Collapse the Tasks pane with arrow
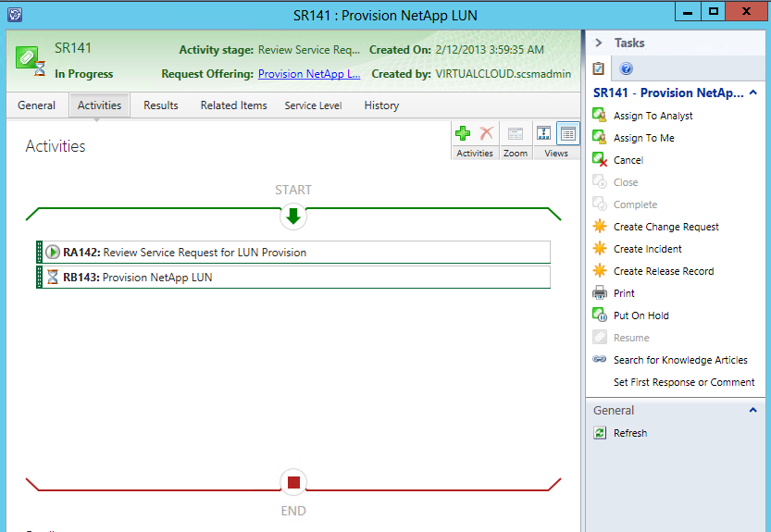This screenshot has height=532, width=771. (x=599, y=43)
